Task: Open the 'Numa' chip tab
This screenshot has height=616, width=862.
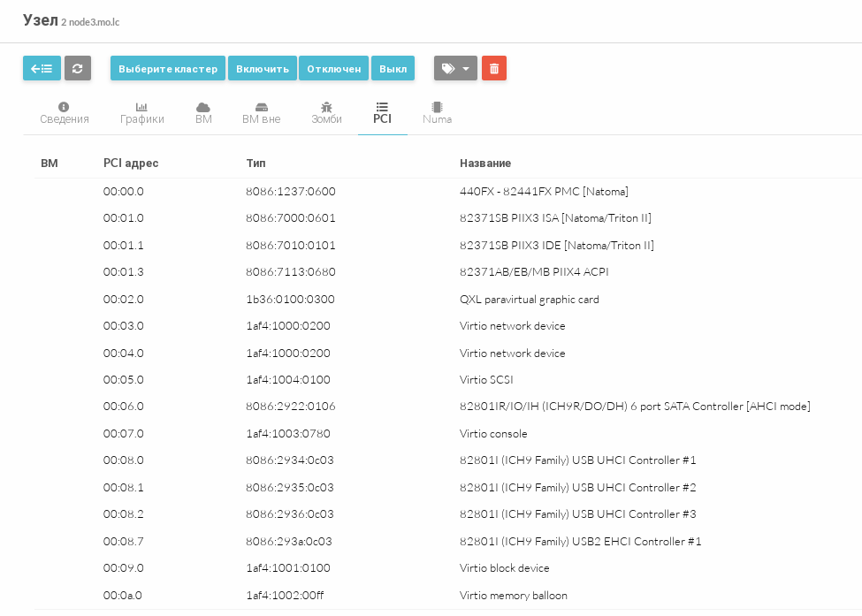Action: (x=437, y=113)
